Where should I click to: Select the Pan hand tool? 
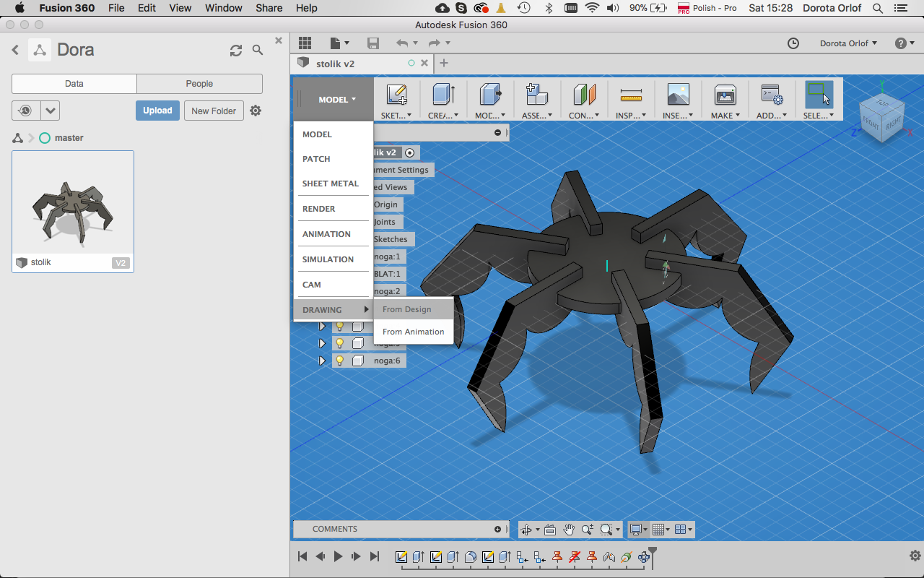(569, 530)
